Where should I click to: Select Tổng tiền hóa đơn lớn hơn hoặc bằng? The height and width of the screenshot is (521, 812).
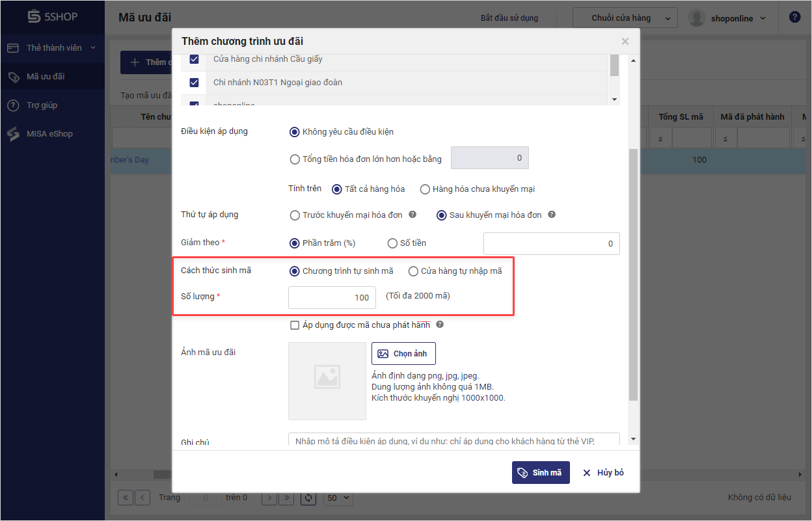click(x=294, y=159)
